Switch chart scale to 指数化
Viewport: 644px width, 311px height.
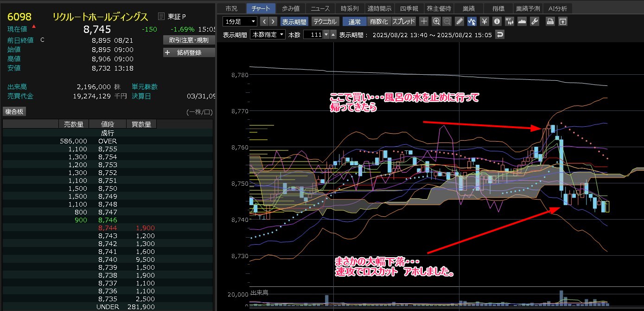(x=379, y=21)
